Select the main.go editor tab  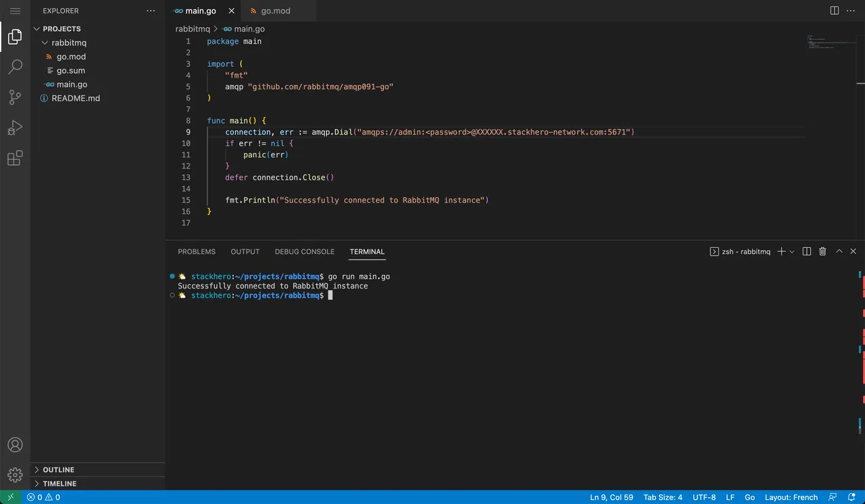click(x=200, y=11)
